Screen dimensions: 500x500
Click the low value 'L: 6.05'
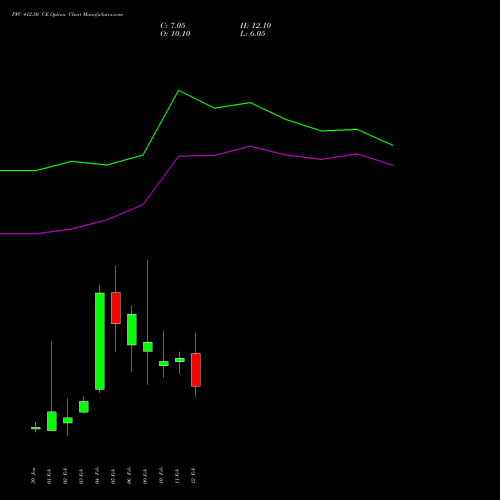point(253,34)
